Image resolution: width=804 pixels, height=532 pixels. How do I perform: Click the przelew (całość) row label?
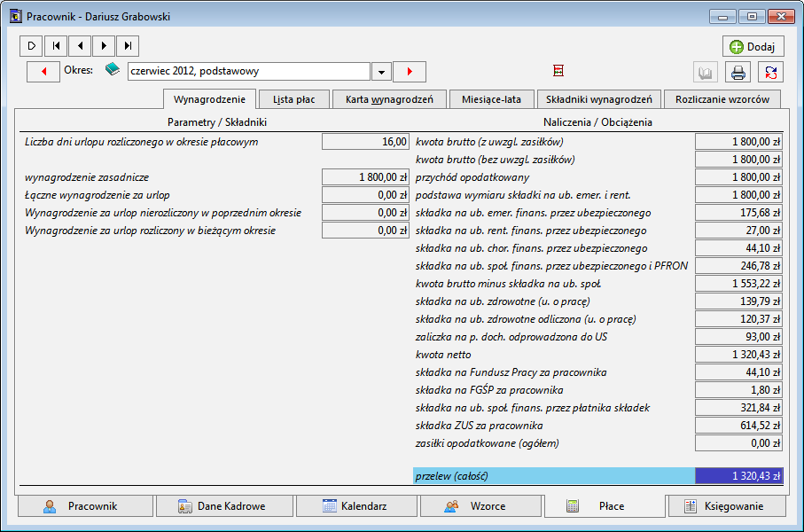pos(452,476)
